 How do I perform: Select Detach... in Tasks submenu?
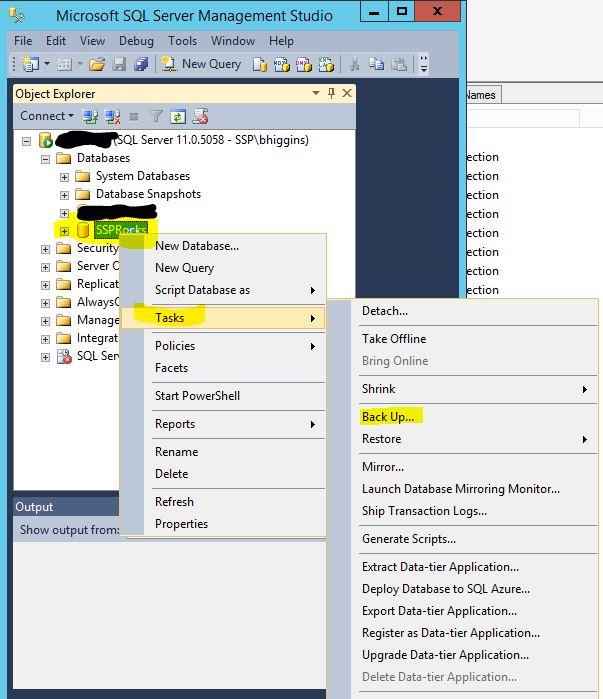pos(385,311)
